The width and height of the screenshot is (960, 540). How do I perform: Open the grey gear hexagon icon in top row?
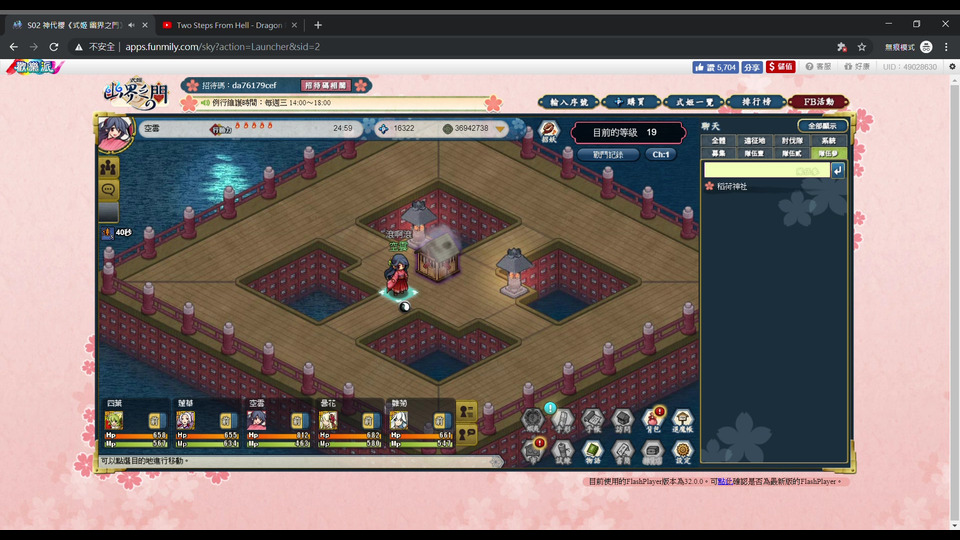click(533, 420)
